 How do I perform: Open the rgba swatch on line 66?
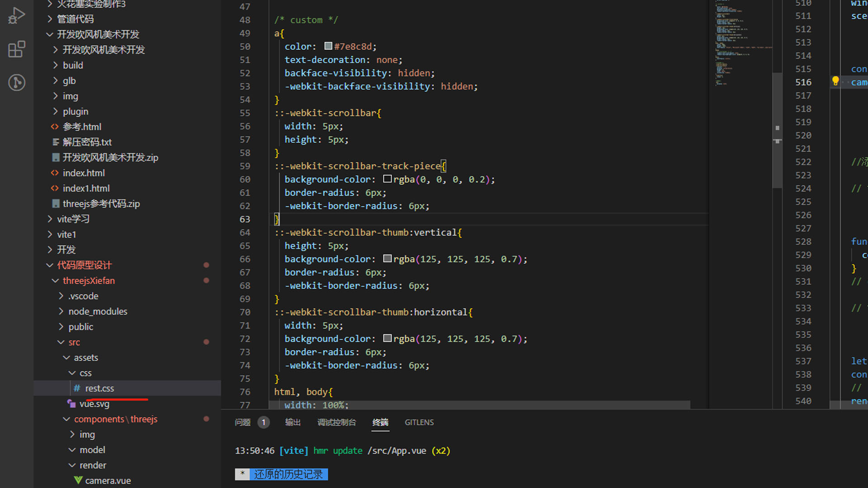click(387, 258)
